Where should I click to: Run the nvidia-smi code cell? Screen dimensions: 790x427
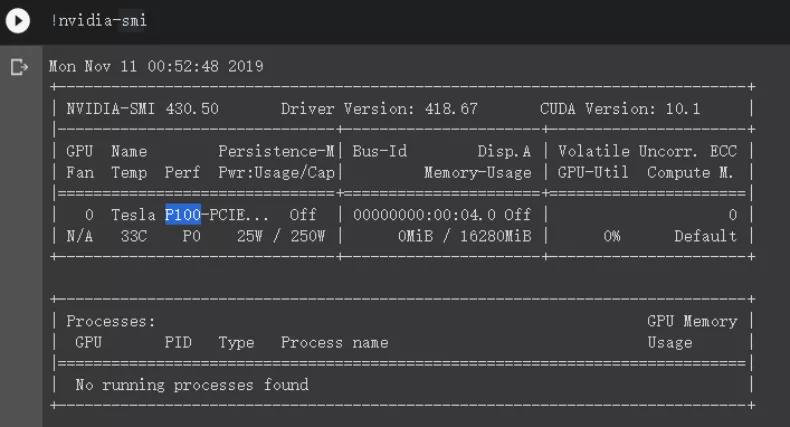(17, 20)
